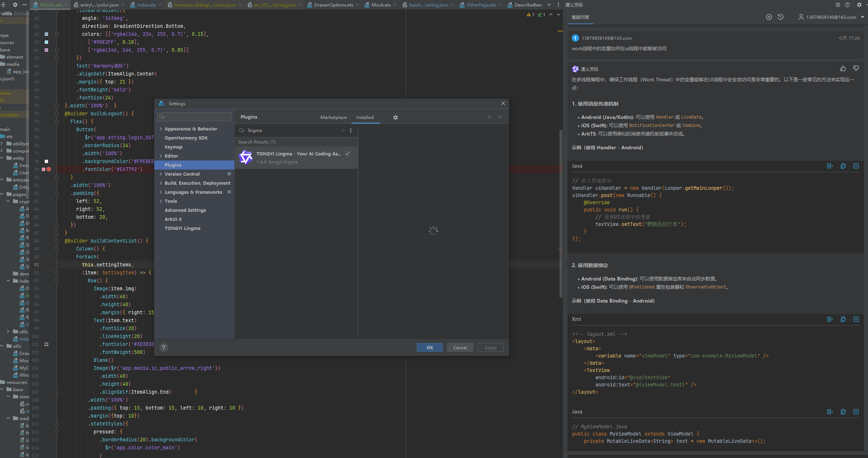Open plugin search options menu
Screen dimensions: 868x458
pos(351,130)
